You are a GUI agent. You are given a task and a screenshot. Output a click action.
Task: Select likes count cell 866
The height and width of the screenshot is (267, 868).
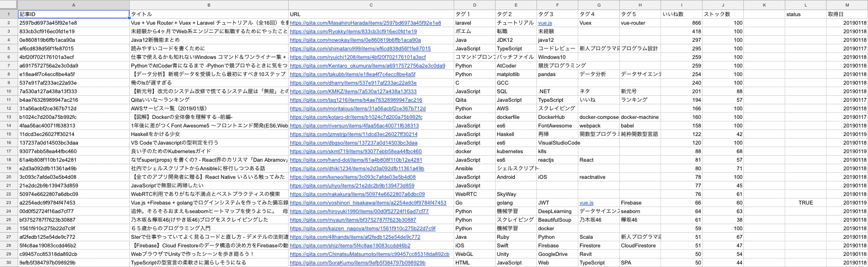[681, 23]
